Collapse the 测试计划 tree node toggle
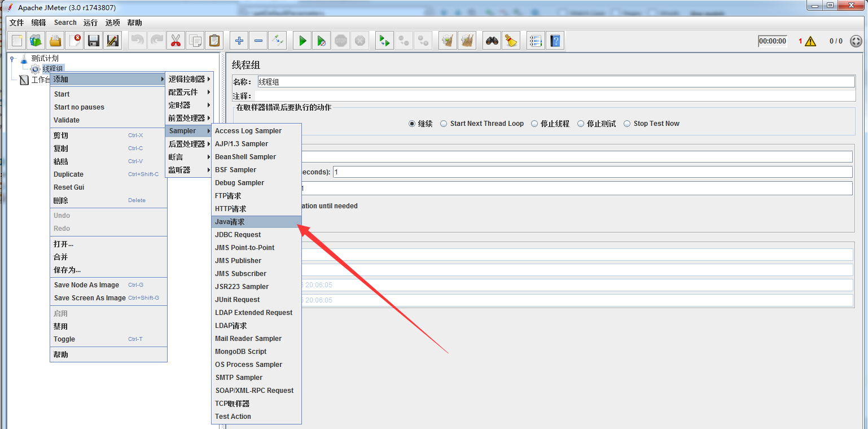The height and width of the screenshot is (429, 868). [12, 58]
